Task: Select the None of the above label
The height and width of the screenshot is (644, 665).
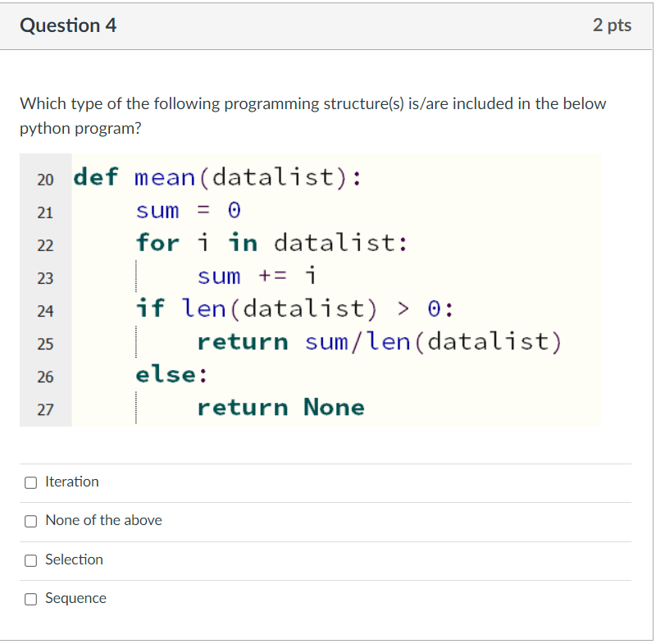Action: (x=102, y=520)
